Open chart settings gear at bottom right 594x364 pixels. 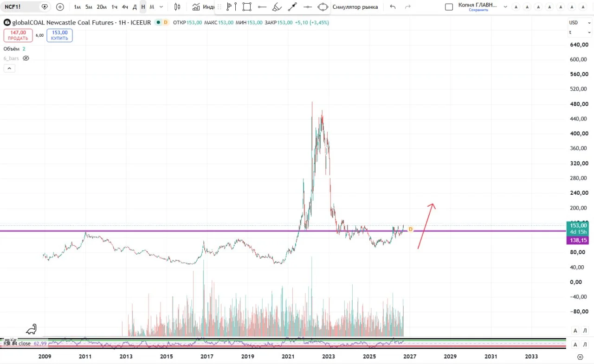580,357
